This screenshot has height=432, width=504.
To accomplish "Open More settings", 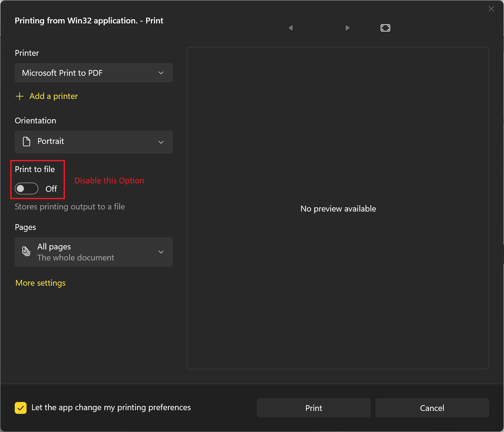I will point(40,283).
